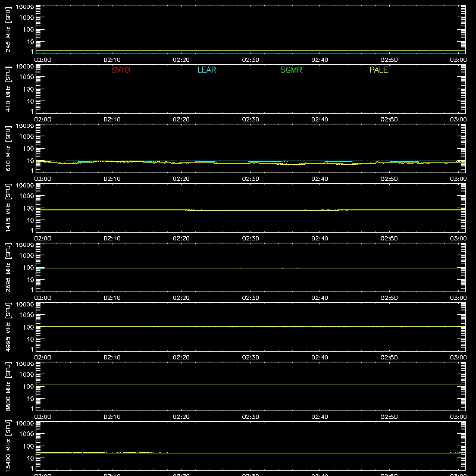Select the 15400 MHz [SFU] axis title

tap(8, 446)
